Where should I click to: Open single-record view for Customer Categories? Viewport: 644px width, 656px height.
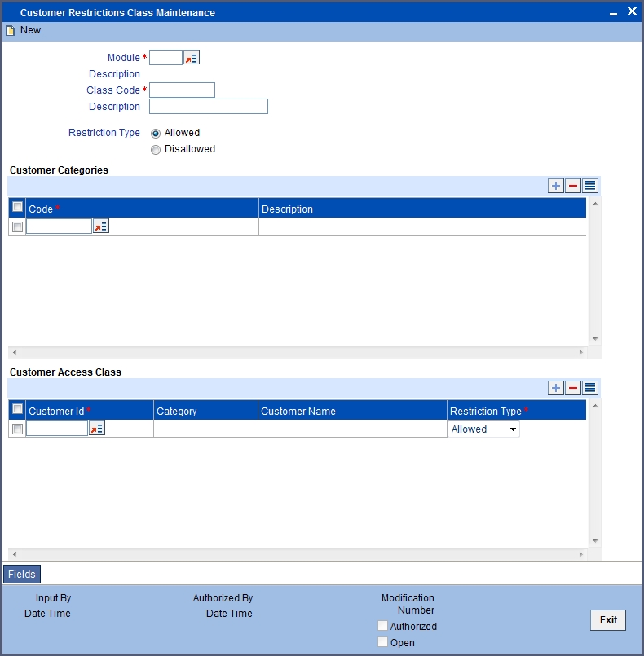pos(590,186)
